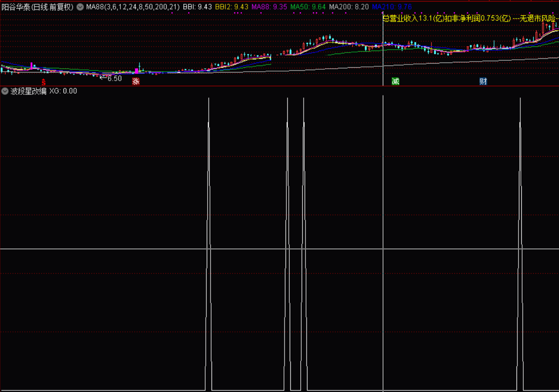Open the main chart indicator dropdown arrow
This screenshot has width=559, height=392.
[80, 7]
